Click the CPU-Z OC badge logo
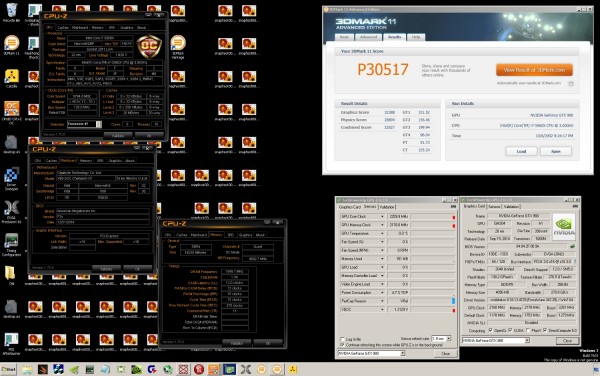This screenshot has height=376, width=600. 149,46
